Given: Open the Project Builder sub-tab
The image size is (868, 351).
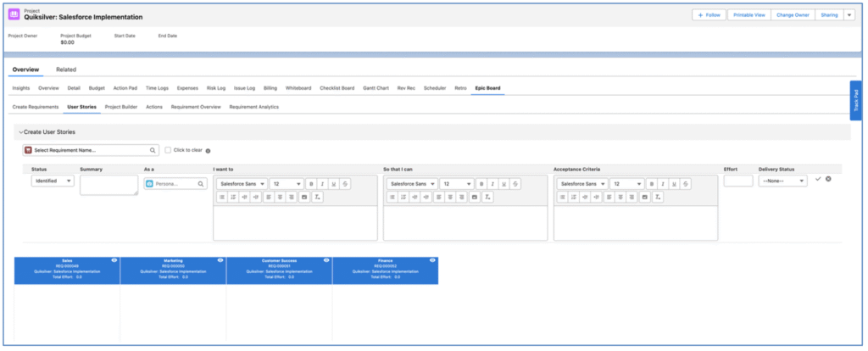Looking at the screenshot, I should click(121, 107).
